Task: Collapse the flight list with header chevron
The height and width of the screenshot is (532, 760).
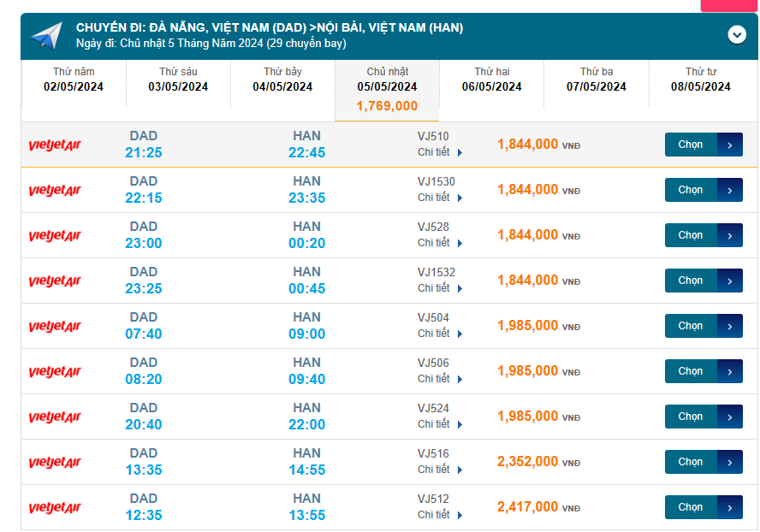Action: (737, 34)
